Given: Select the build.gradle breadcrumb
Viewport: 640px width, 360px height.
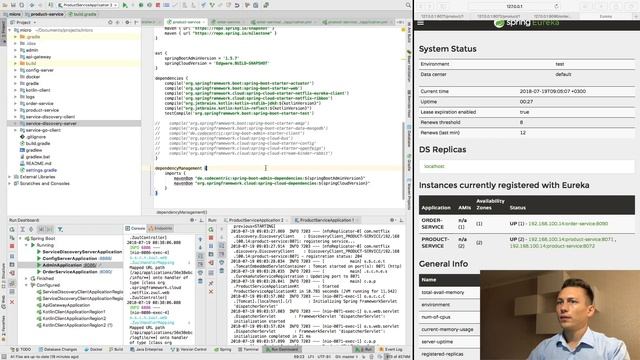Looking at the screenshot, I should [82, 14].
